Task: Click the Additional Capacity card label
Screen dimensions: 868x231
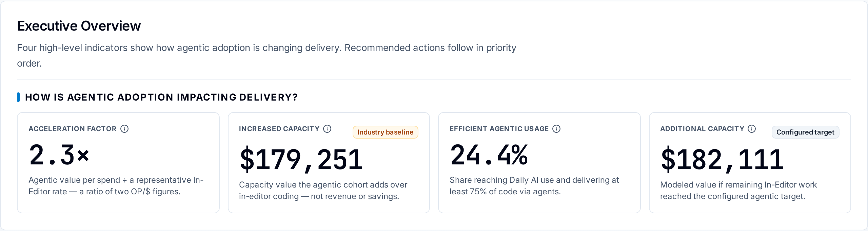Action: [702, 129]
